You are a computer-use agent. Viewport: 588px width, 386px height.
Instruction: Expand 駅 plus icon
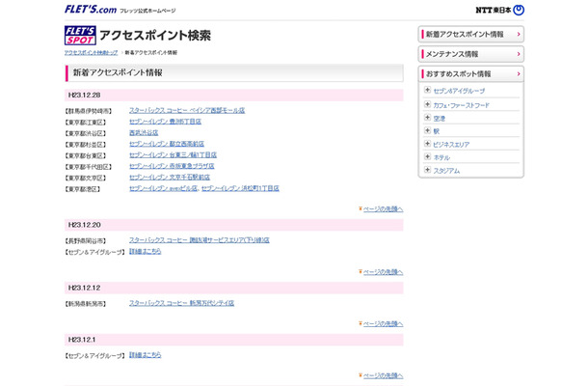click(x=427, y=130)
